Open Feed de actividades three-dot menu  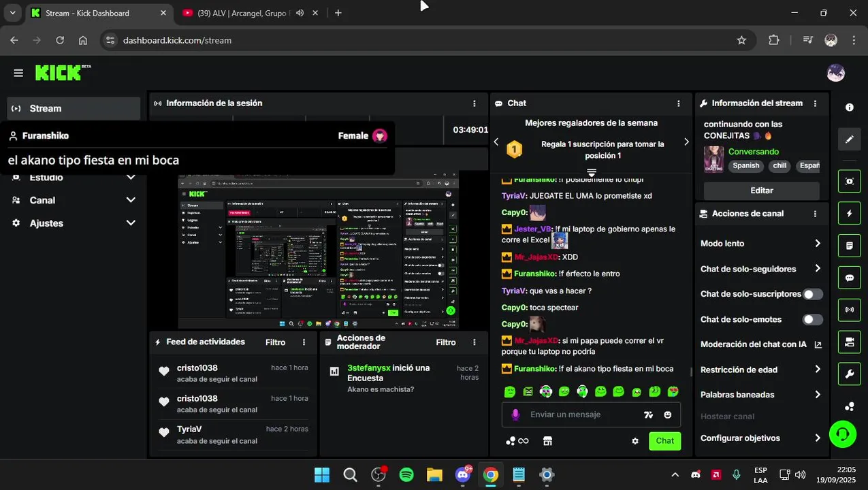point(304,342)
